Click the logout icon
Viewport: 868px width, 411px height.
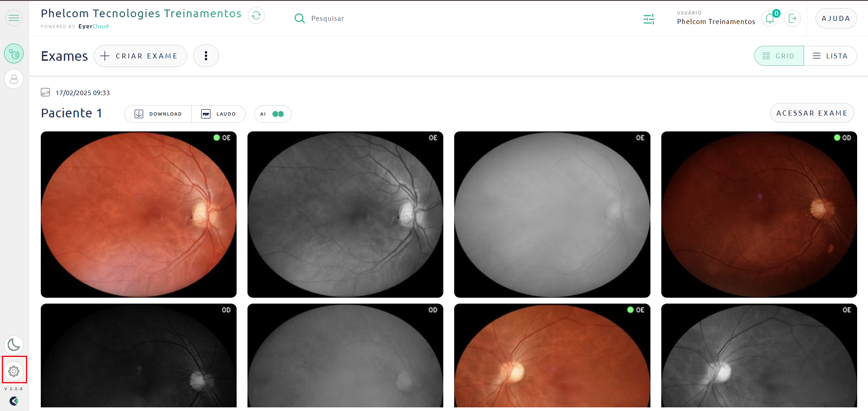792,18
